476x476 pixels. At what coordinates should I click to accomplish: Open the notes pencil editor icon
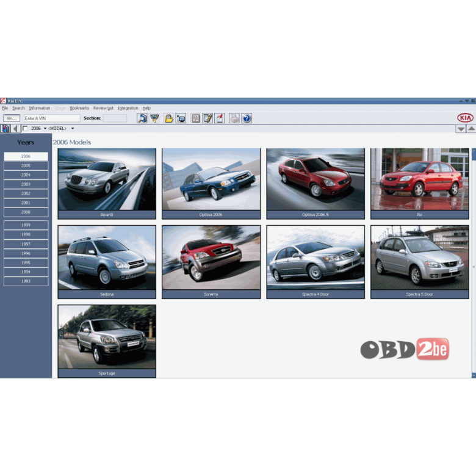[x=207, y=118]
